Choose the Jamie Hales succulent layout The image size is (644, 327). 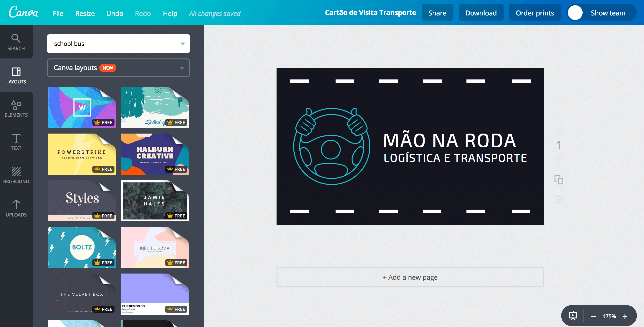155,201
